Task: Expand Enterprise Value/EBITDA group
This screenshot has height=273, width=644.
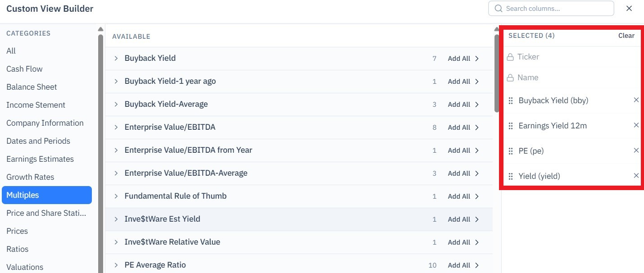Action: [x=116, y=127]
